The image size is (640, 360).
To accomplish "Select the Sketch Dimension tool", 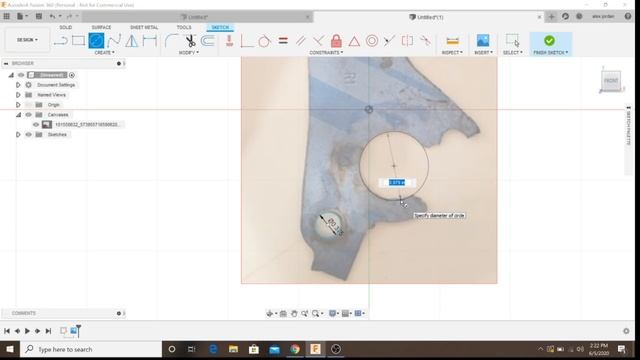I will [150, 41].
